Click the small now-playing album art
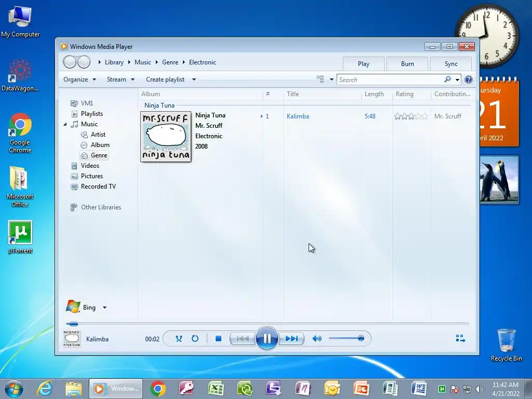The height and width of the screenshot is (399, 532). tap(72, 339)
